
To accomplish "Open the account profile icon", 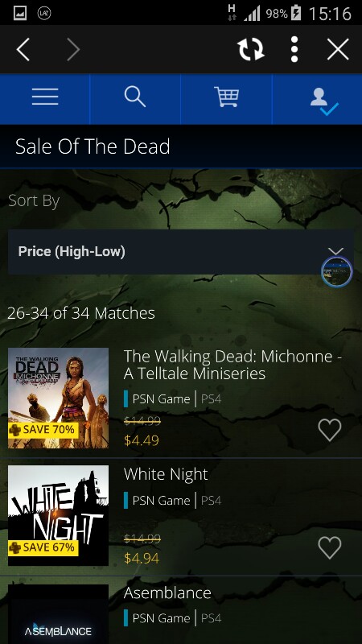I will (x=324, y=101).
